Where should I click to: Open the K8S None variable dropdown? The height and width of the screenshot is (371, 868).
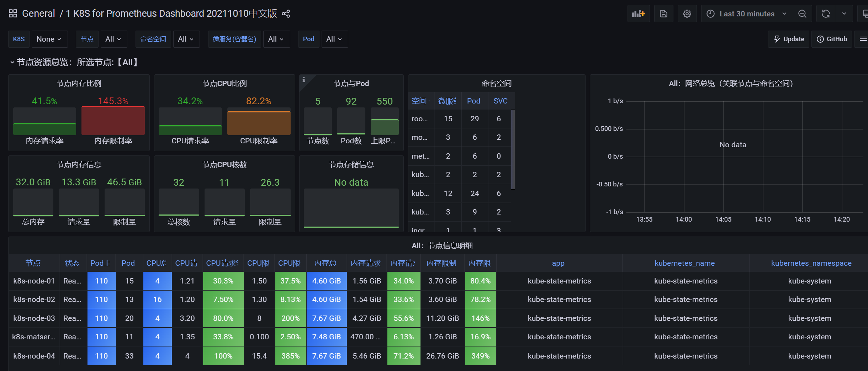pyautogui.click(x=49, y=39)
